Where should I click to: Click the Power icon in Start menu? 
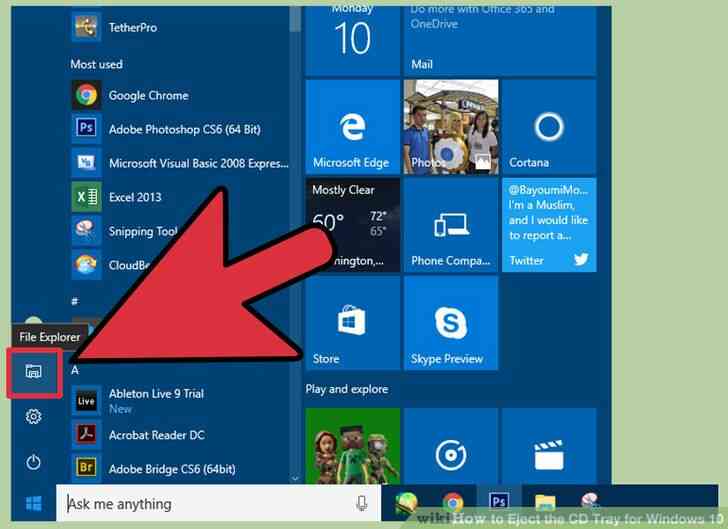pyautogui.click(x=33, y=462)
